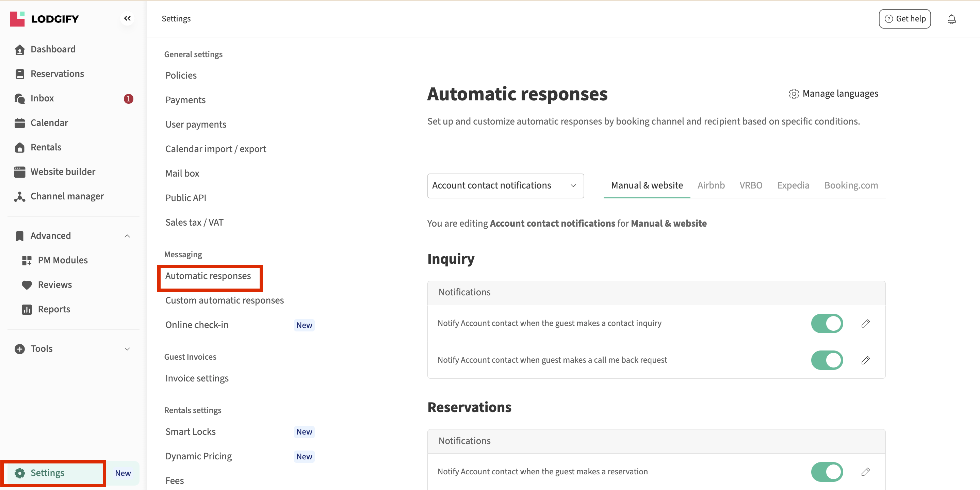Image resolution: width=980 pixels, height=490 pixels.
Task: Click the Get help button
Action: pos(904,19)
